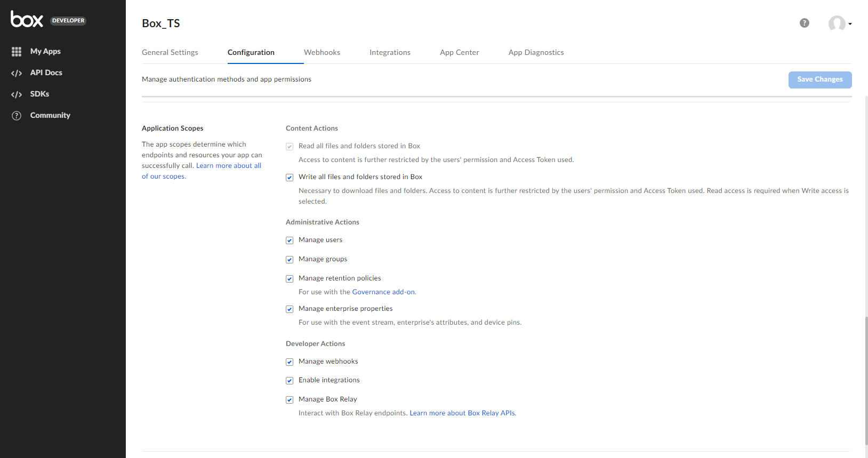Click the Developer Actions heading
The width and height of the screenshot is (868, 458).
316,344
